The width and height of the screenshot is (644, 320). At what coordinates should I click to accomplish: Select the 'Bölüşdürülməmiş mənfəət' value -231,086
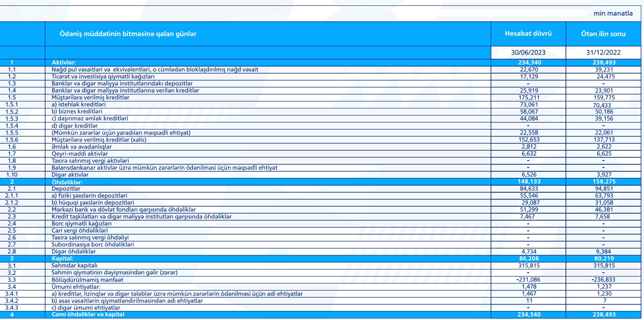click(x=528, y=279)
